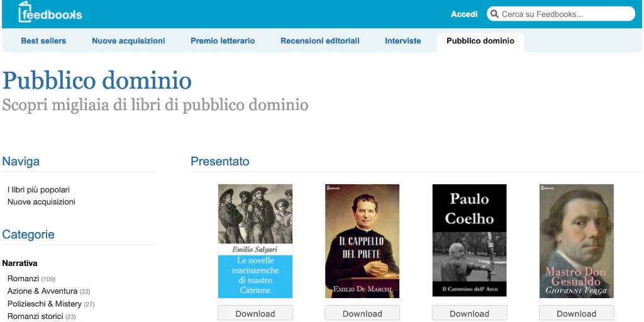Open the Interviste tab
Screen dimensions: 644x322
[x=403, y=41]
